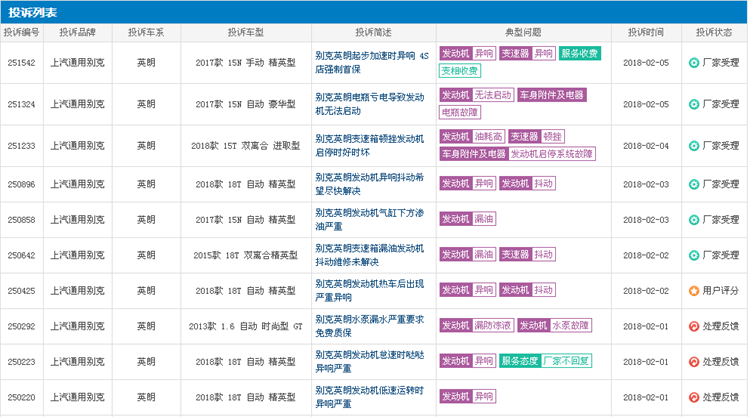This screenshot has width=750, height=417.
Task: Open complaint 别克英朗电瓶亏电导致发动机无法启动
Action: pyautogui.click(x=369, y=104)
